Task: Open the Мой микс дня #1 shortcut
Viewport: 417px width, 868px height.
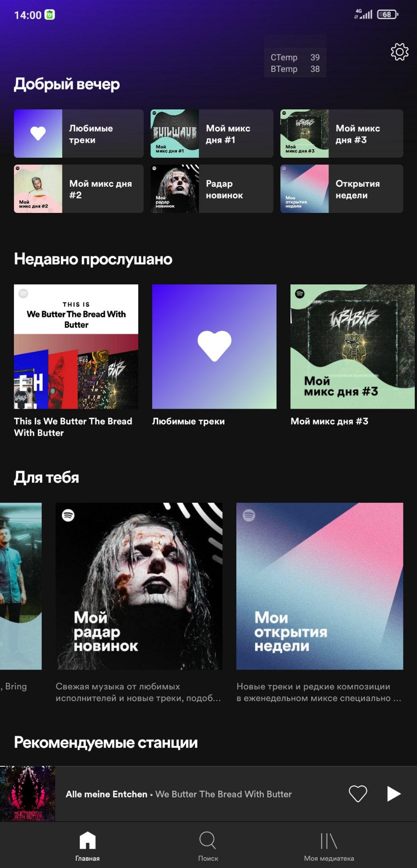Action: pos(212,133)
